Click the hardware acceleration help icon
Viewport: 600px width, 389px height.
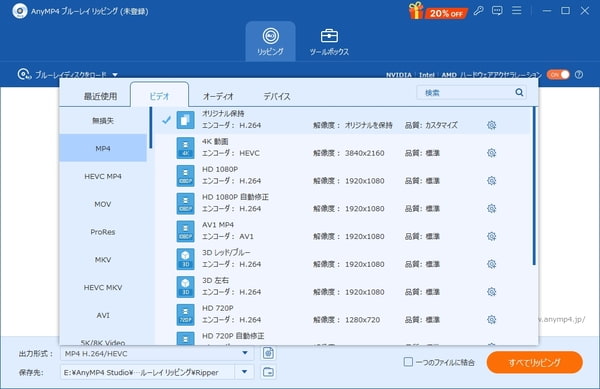click(x=579, y=75)
